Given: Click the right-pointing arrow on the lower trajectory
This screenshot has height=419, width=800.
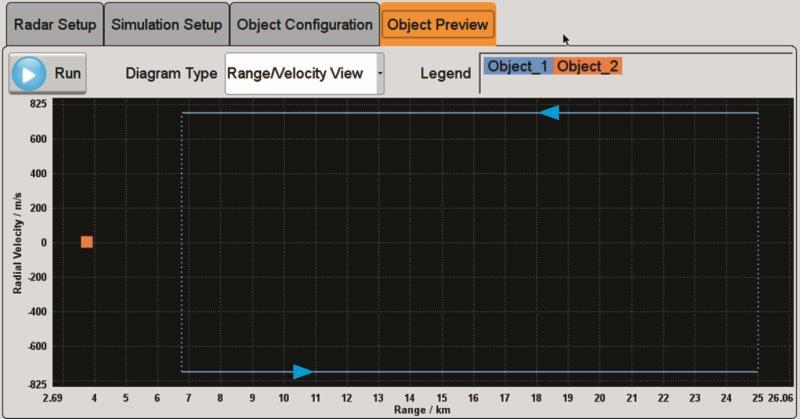Looking at the screenshot, I should coord(302,372).
